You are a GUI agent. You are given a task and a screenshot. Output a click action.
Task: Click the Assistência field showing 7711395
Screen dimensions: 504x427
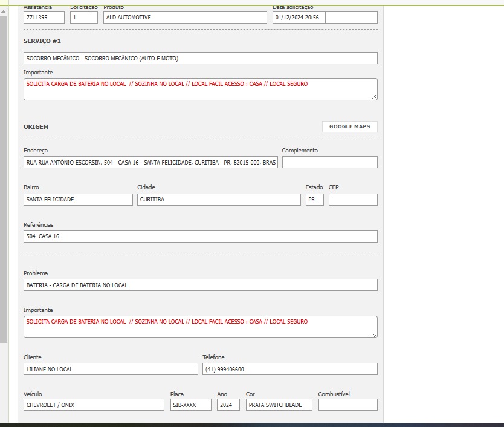point(44,18)
